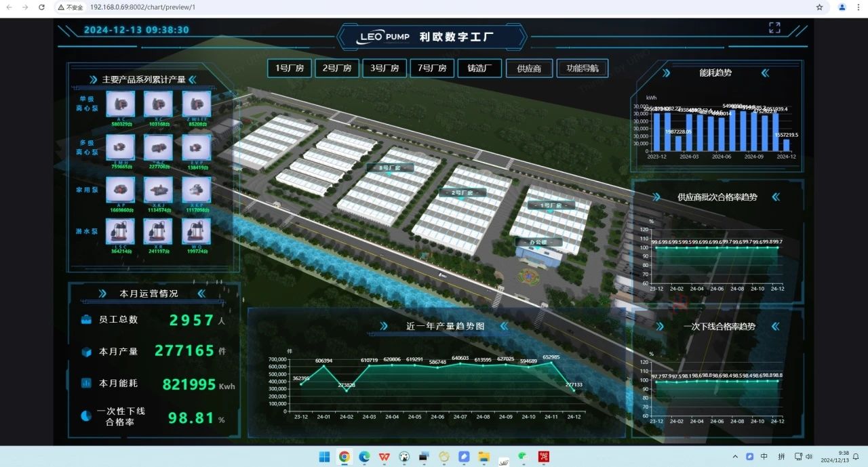Bookmark this page with star icon
Image resolution: width=868 pixels, height=467 pixels.
point(819,7)
